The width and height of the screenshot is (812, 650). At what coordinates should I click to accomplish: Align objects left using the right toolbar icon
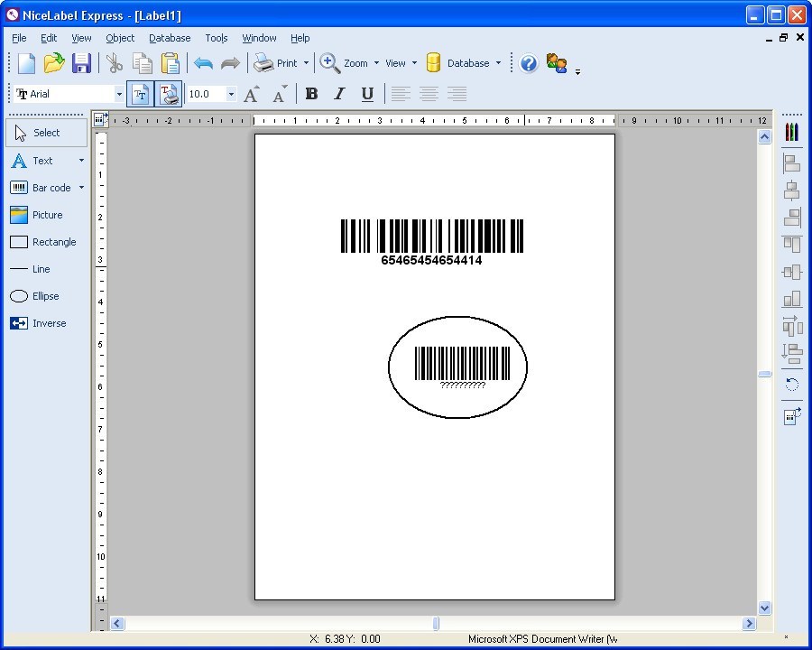click(792, 163)
